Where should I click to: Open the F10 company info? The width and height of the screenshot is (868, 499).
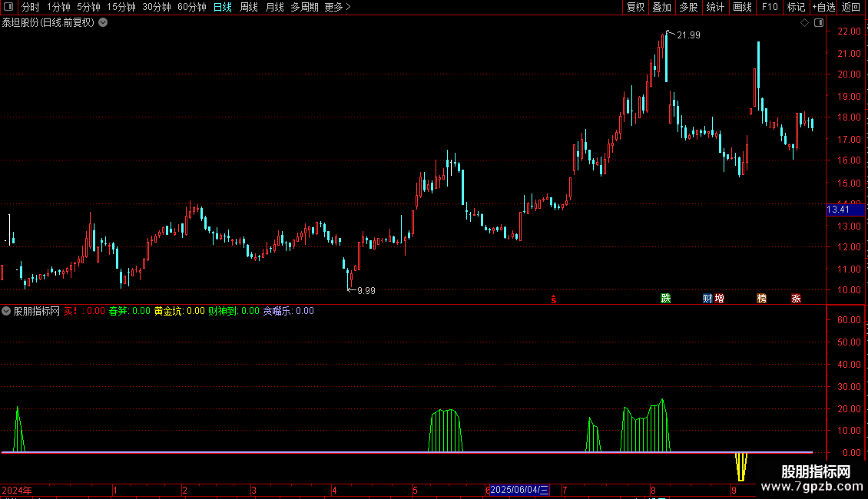770,7
